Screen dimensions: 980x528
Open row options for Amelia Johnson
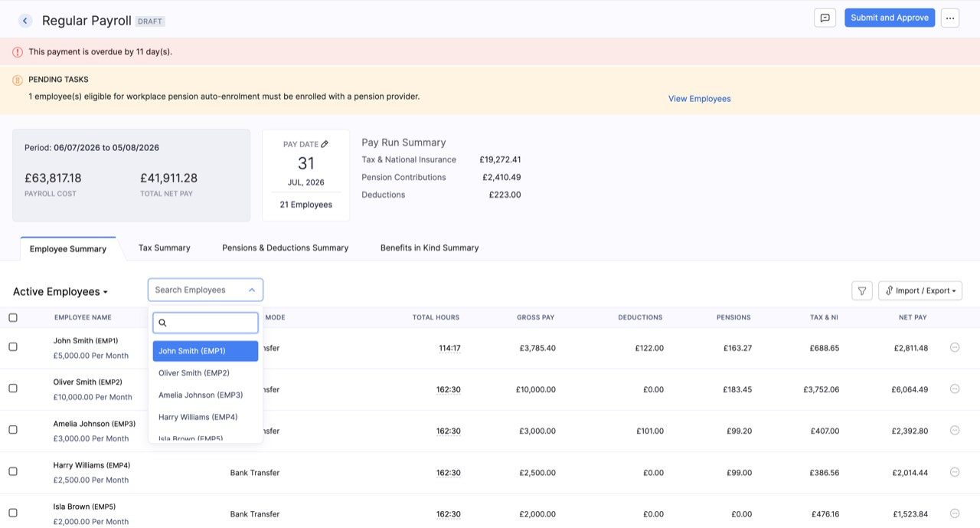point(955,430)
